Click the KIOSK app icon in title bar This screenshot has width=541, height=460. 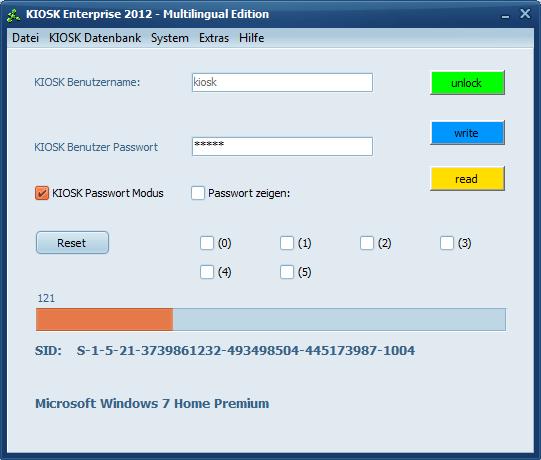(13, 16)
